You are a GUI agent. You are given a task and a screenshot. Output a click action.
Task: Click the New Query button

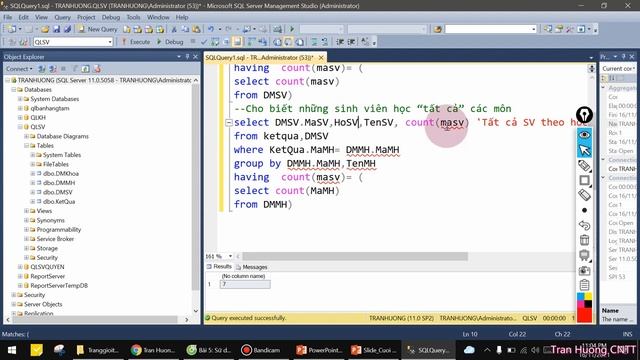point(98,29)
